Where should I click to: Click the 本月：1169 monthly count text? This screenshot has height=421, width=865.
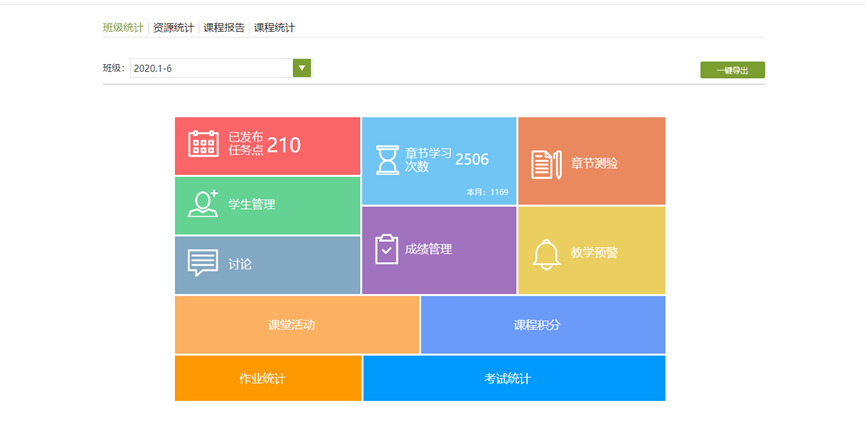point(488,192)
